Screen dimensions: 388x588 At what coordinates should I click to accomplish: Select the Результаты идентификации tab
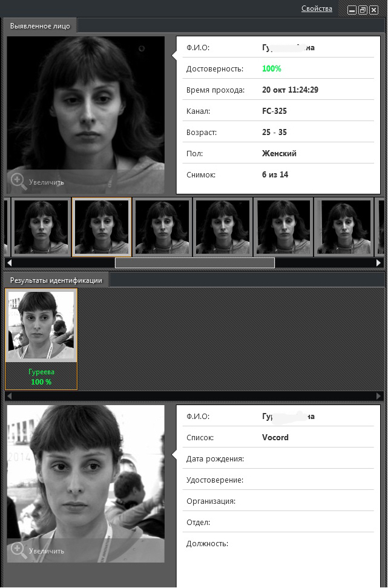(x=56, y=280)
